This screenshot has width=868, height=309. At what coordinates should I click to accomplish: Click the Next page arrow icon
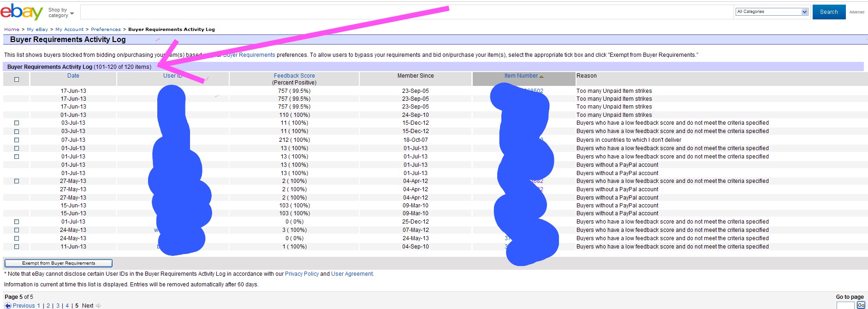[98, 306]
